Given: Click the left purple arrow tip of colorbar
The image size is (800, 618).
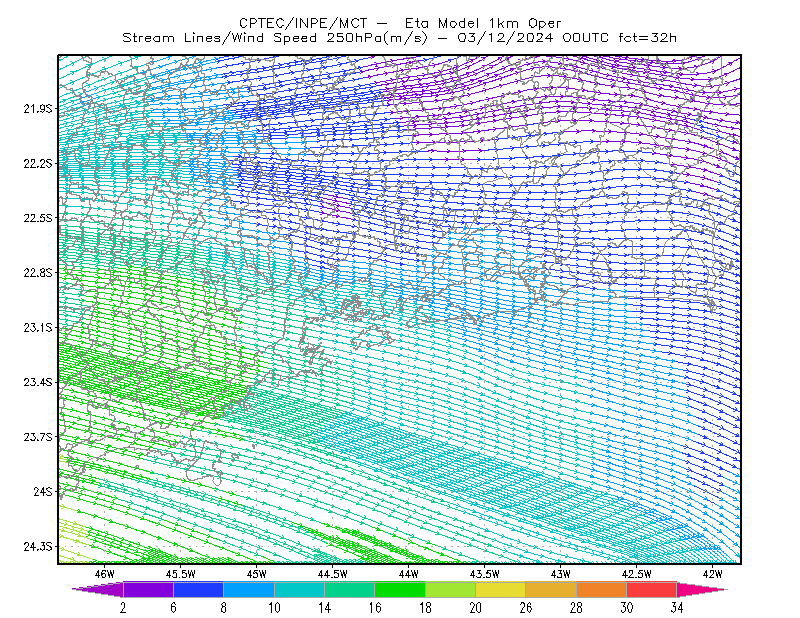Looking at the screenshot, I should click(98, 589).
